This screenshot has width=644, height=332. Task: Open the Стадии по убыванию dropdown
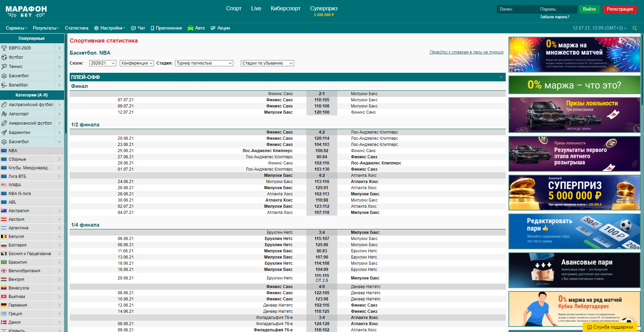click(267, 63)
